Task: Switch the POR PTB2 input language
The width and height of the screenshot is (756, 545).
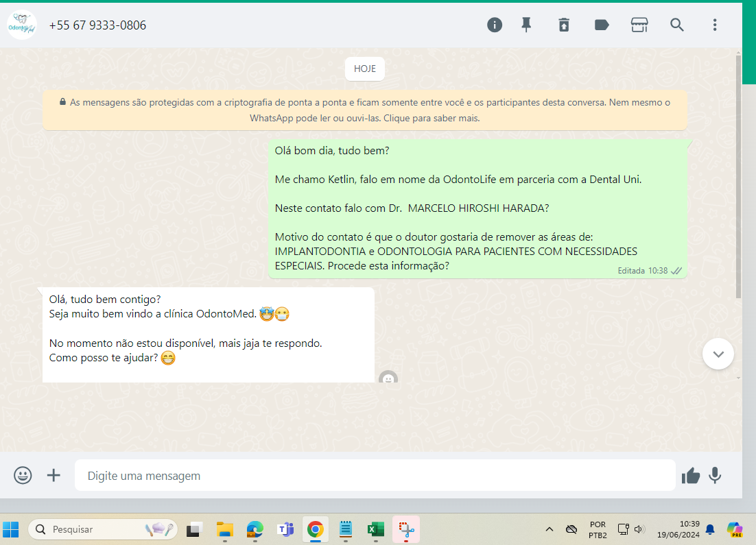Action: click(x=598, y=530)
